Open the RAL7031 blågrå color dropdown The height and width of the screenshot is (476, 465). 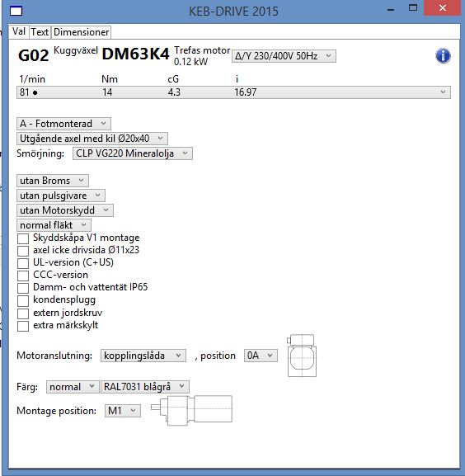pyautogui.click(x=145, y=387)
